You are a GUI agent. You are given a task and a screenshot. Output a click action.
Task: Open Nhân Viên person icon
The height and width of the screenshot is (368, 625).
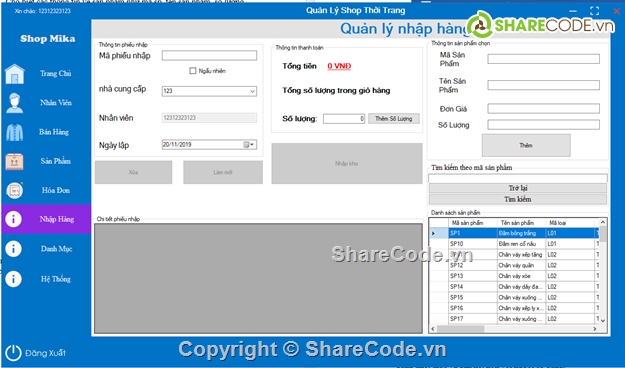click(15, 103)
